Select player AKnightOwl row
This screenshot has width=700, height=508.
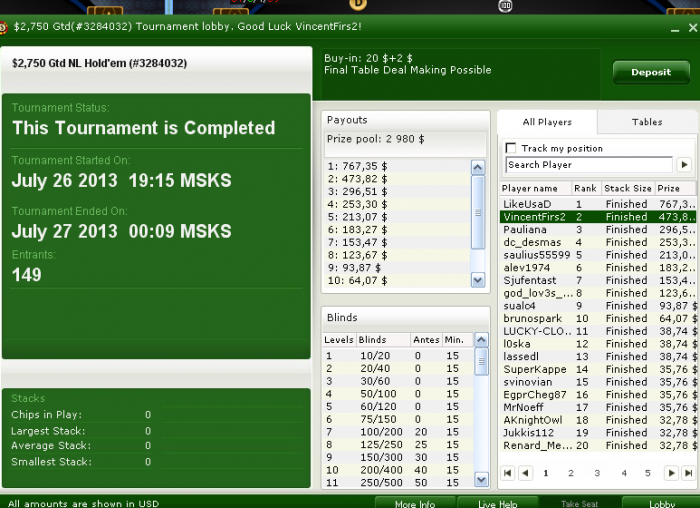click(x=598, y=420)
